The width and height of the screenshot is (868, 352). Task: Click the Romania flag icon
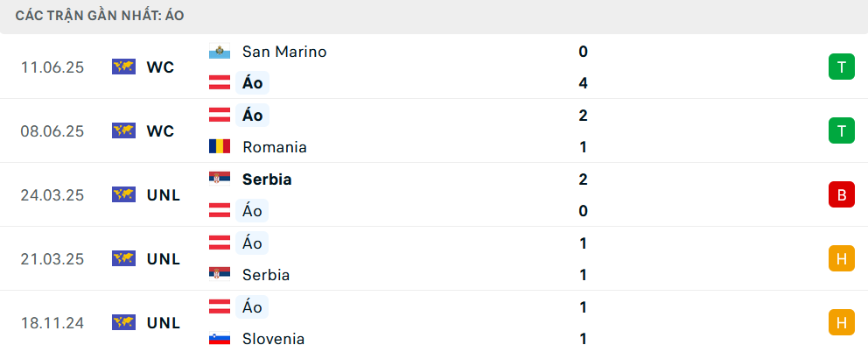220,147
